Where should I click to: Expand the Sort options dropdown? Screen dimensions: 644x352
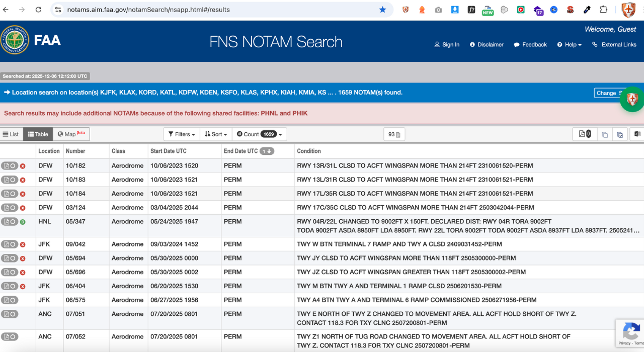[x=215, y=134]
